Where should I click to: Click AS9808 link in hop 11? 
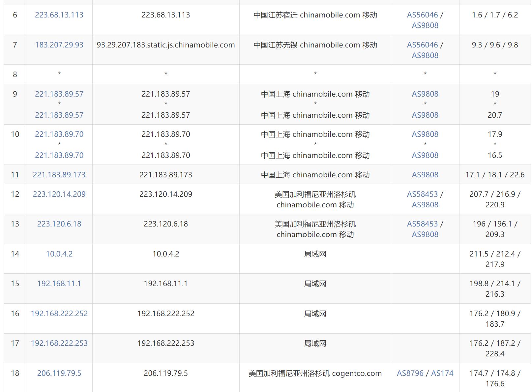point(425,175)
